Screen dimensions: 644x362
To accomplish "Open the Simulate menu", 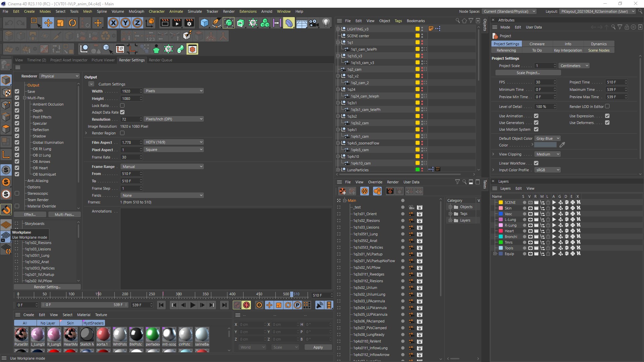I will [x=195, y=11].
